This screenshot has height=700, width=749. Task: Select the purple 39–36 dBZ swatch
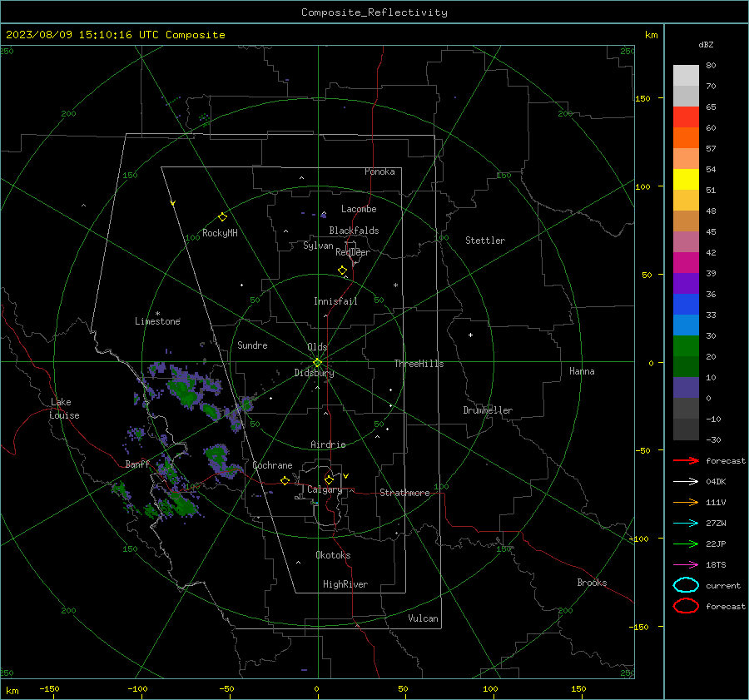(x=686, y=283)
